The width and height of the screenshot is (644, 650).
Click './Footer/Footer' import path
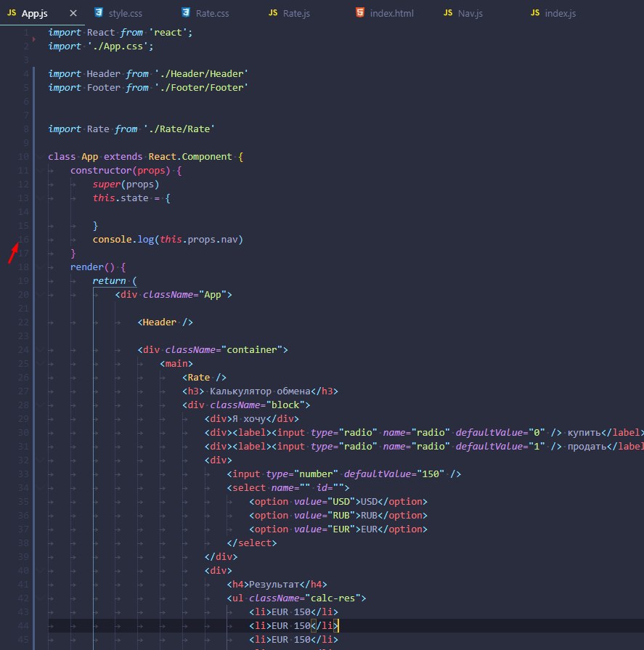(x=201, y=87)
